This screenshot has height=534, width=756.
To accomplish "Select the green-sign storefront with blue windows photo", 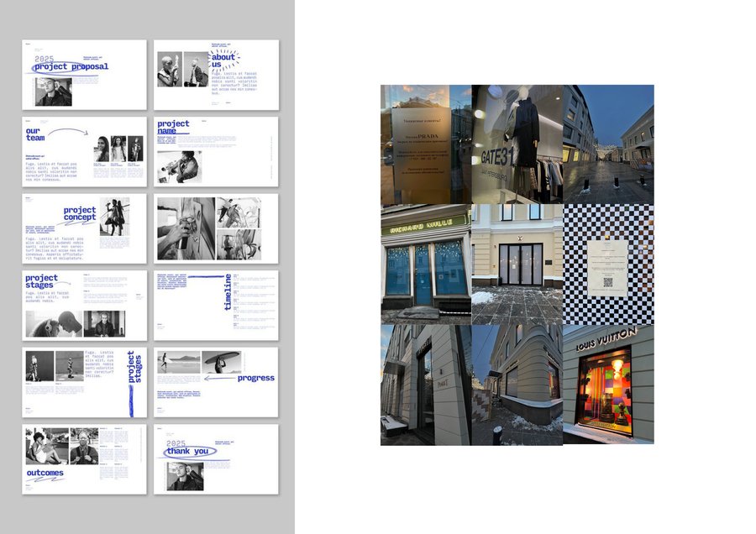I will (426, 264).
